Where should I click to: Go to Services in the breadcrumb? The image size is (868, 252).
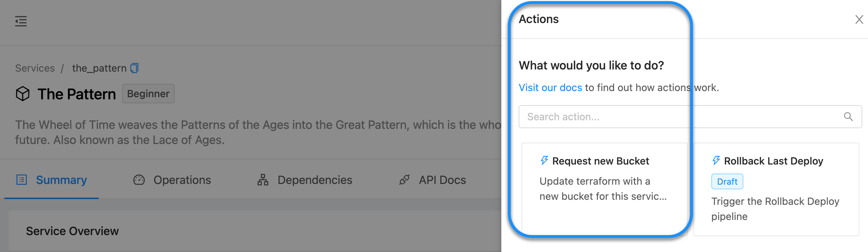35,68
